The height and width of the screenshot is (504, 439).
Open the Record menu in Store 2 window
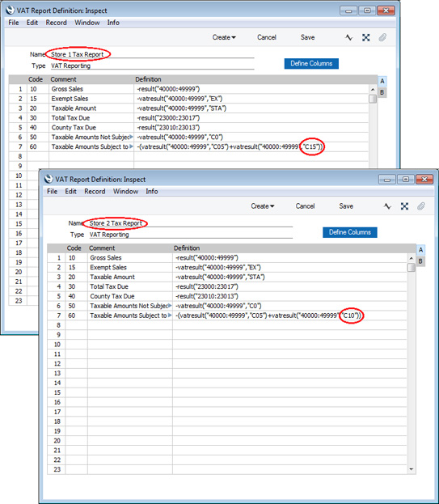pyautogui.click(x=95, y=191)
